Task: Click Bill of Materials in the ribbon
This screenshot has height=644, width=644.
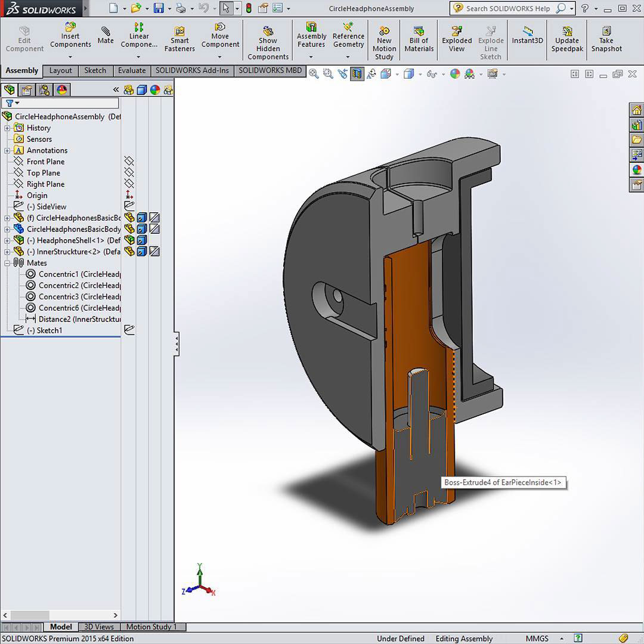Action: [x=419, y=39]
